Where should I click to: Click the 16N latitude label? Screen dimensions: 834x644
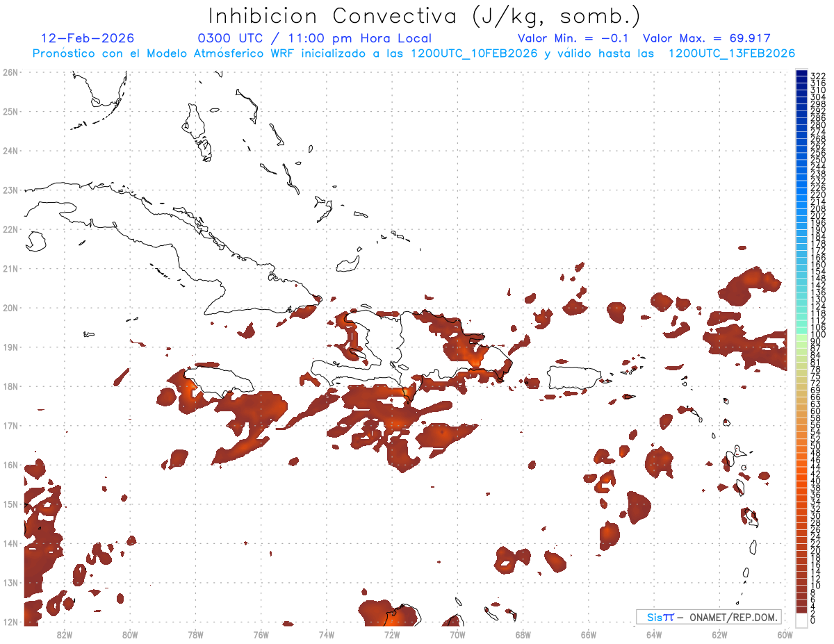point(10,465)
